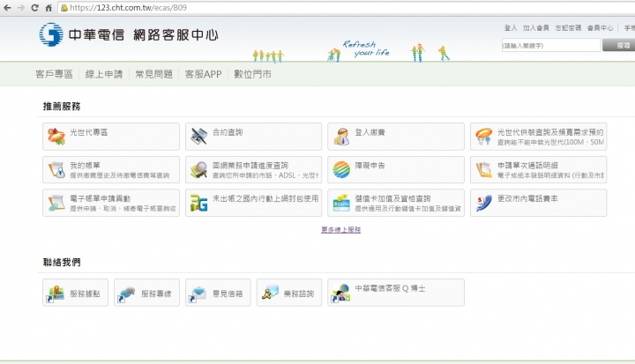Open the 電子帳單申請異動 icon
The width and height of the screenshot is (635, 364).
point(56,203)
